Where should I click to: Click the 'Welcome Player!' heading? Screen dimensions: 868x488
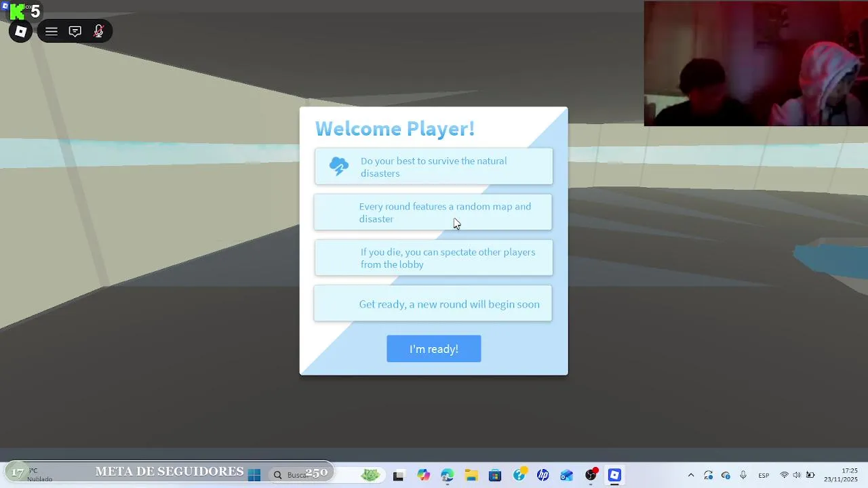pyautogui.click(x=395, y=128)
